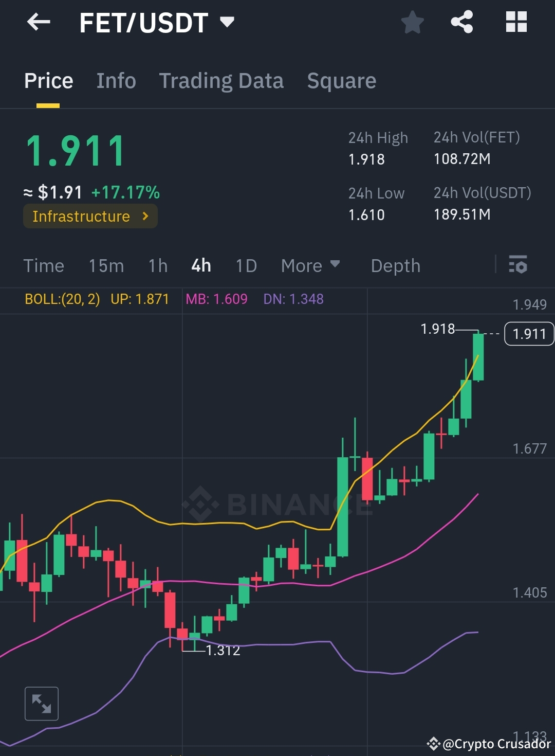Select the Depth view option
This screenshot has width=555, height=756.
[395, 265]
